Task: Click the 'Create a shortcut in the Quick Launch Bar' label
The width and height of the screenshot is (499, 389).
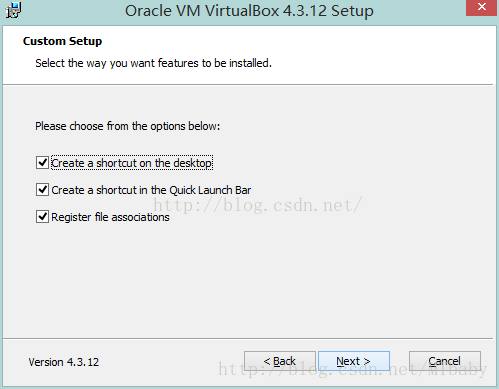Action: (x=151, y=190)
